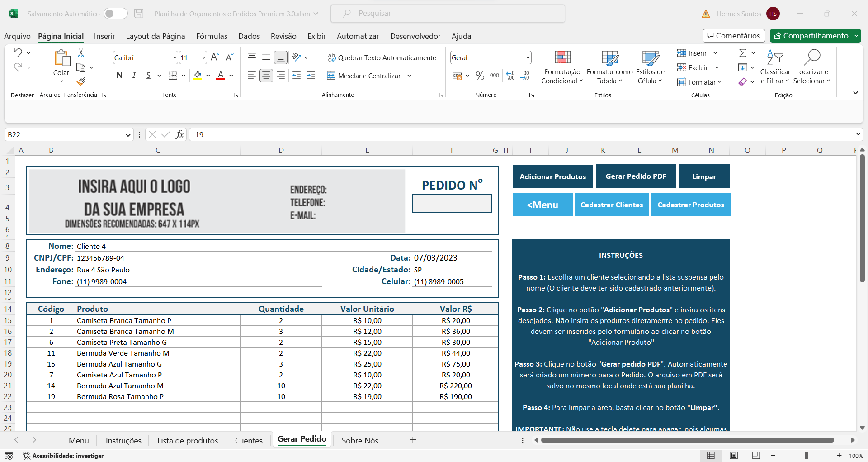This screenshot has width=868, height=462.
Task: Toggle Salvamento Automático switch
Action: (x=115, y=14)
